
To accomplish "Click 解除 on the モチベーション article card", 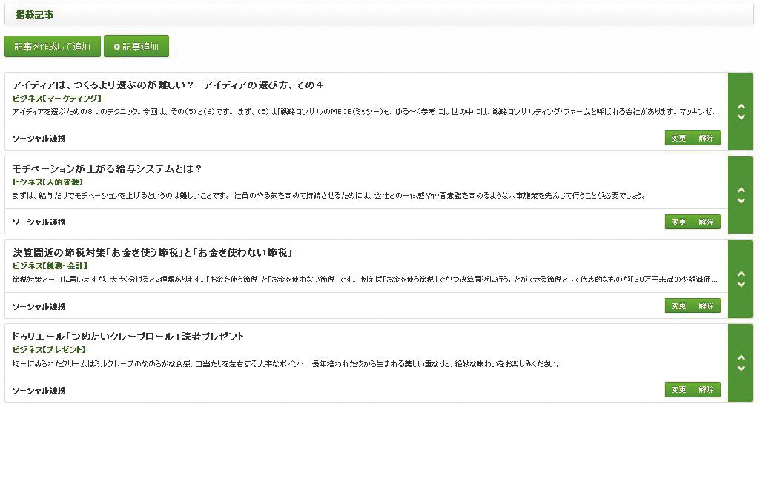I will click(x=706, y=222).
